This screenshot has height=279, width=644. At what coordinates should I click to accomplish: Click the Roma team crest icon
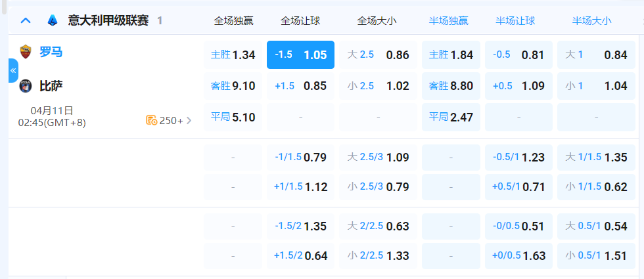point(26,52)
